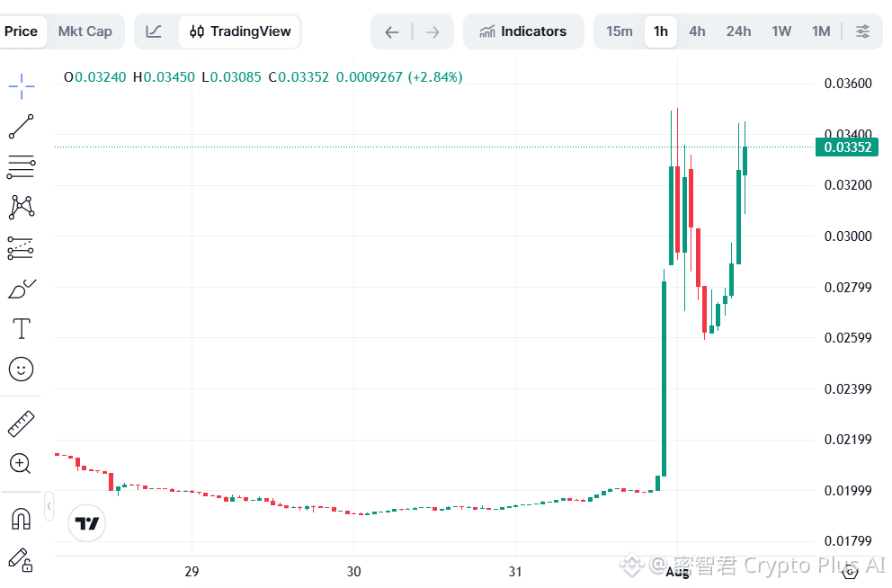Select the brush drawing tool
892x588 pixels.
pos(22,289)
